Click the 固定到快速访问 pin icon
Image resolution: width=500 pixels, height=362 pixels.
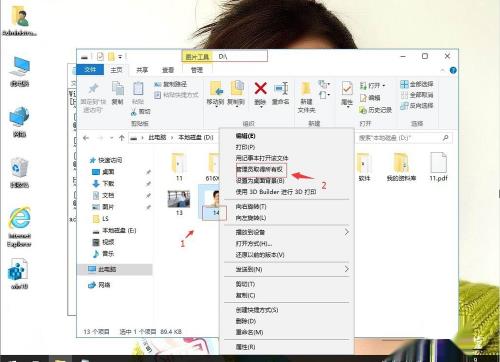tap(93, 89)
